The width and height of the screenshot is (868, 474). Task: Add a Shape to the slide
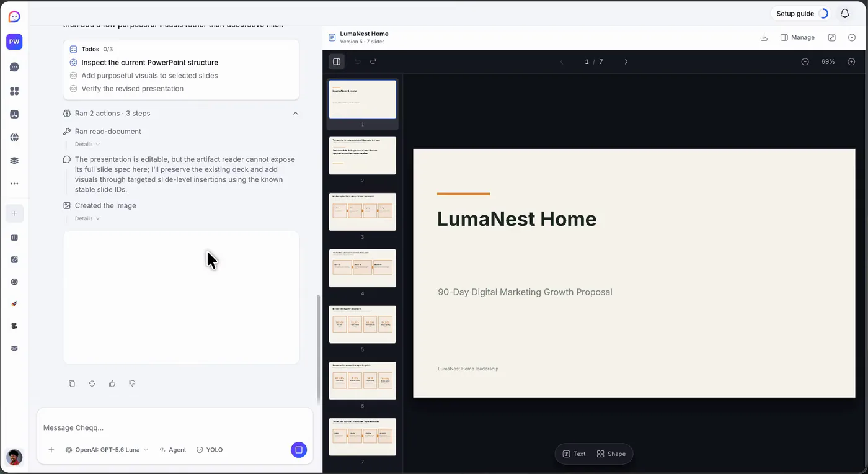click(x=611, y=454)
